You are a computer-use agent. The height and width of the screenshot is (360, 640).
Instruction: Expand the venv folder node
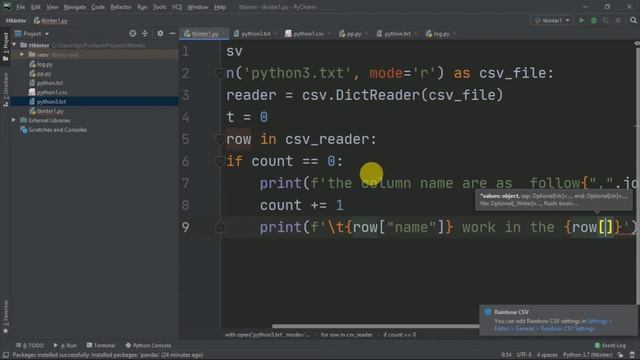(x=22, y=54)
